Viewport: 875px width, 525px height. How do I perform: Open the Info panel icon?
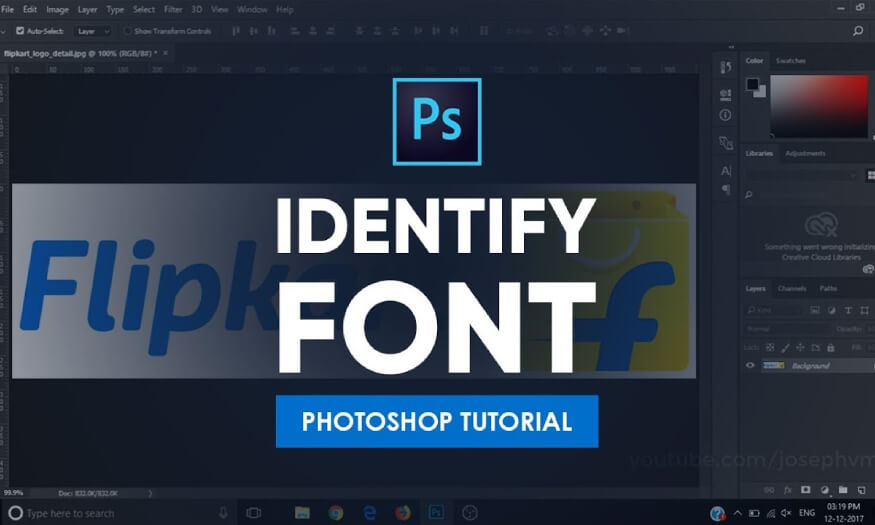(x=726, y=115)
